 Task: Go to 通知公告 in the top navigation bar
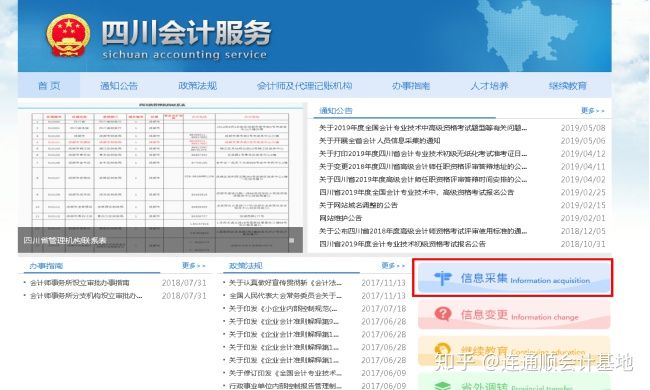point(119,86)
